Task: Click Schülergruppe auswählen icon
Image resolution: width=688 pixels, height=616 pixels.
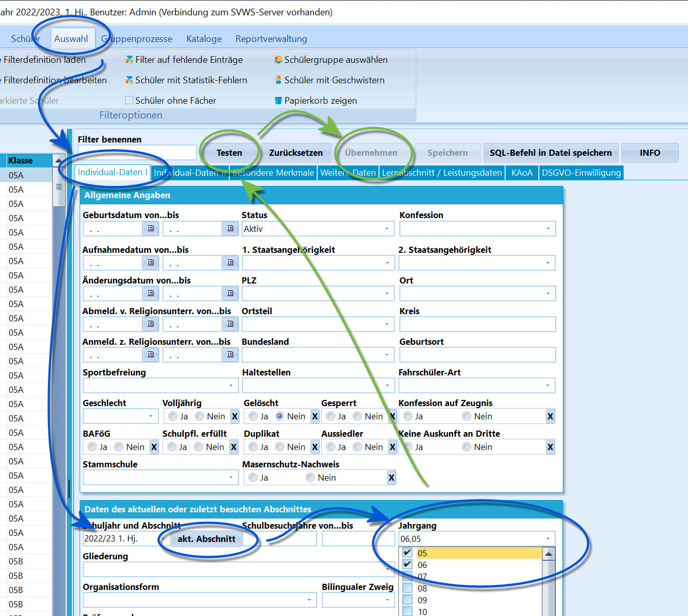Action: 278,60
